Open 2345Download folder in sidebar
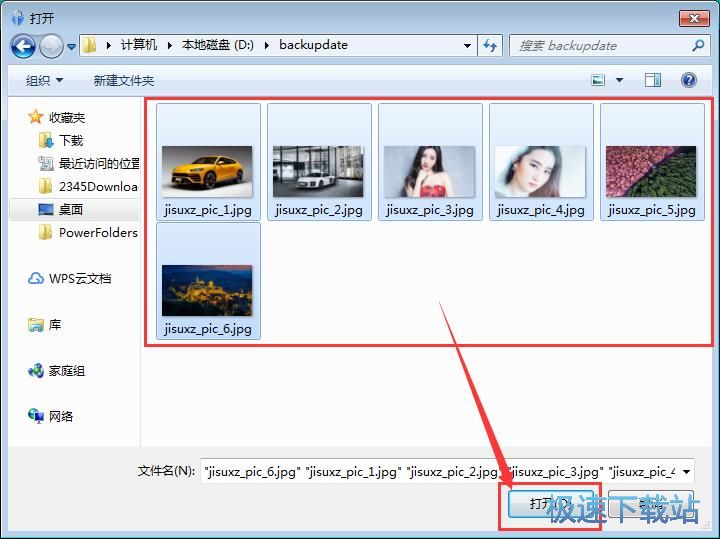The image size is (720, 539). point(98,186)
